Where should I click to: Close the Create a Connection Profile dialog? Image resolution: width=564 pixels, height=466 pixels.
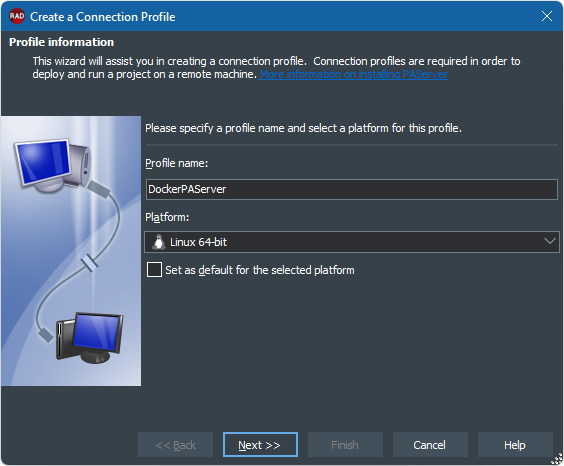(547, 16)
